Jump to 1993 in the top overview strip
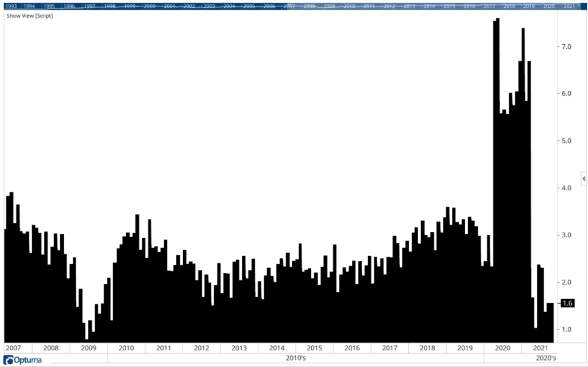The width and height of the screenshot is (588, 367). coord(10,6)
